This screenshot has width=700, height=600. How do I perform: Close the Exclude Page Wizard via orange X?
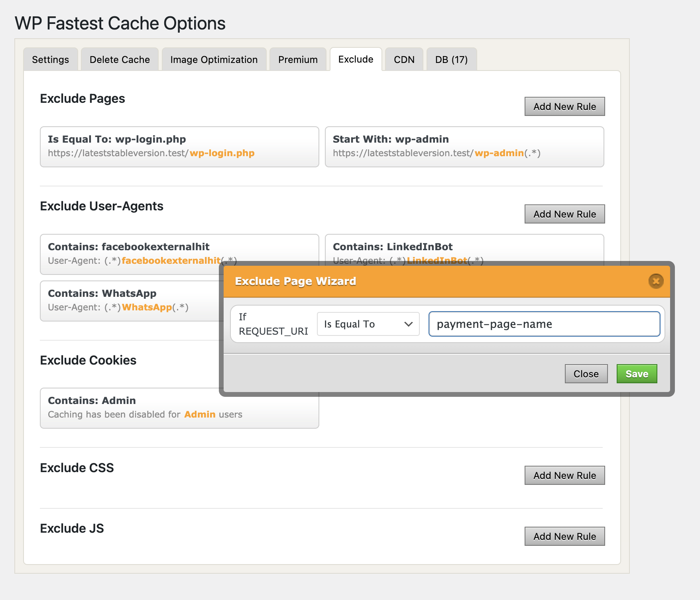tap(656, 281)
